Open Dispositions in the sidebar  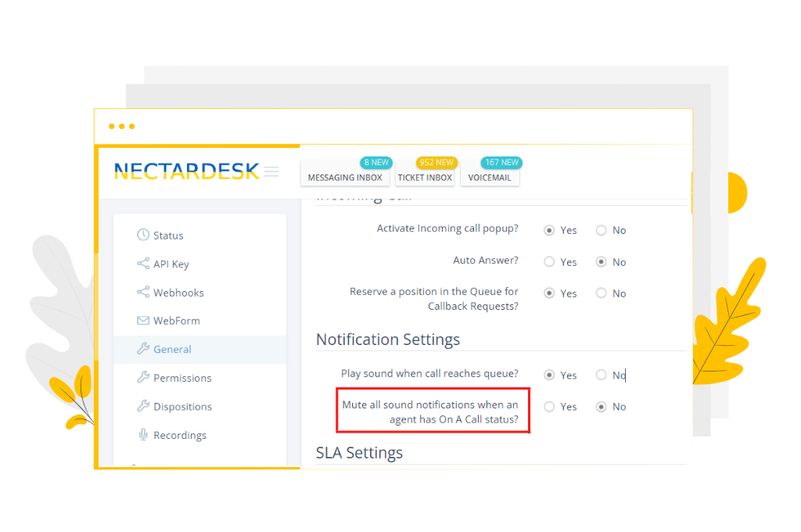[199, 407]
